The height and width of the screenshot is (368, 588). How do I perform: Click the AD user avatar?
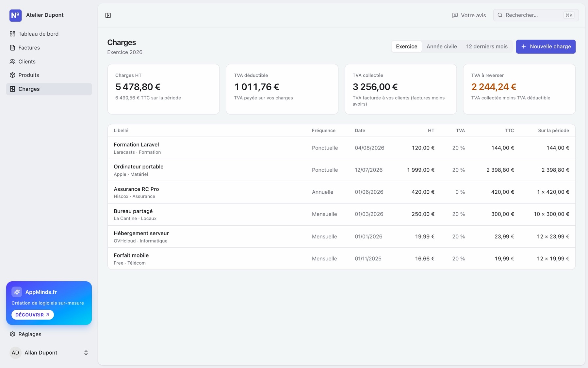tap(15, 353)
